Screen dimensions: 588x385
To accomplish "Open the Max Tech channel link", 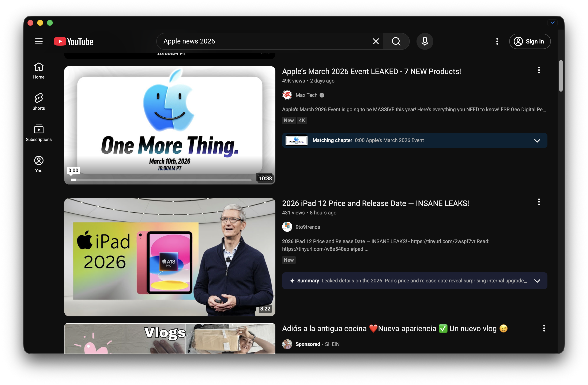I will tap(306, 95).
